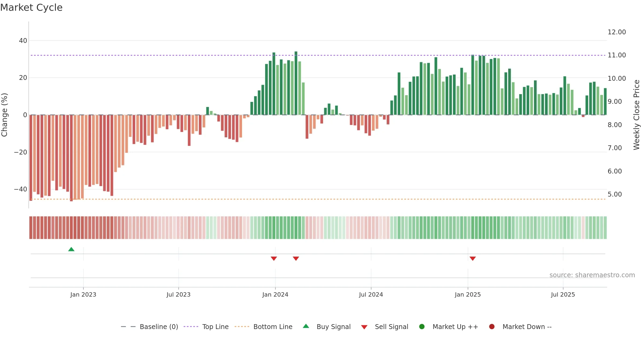
Task: Click the green Buy Signal triangle in the chart
Action: click(71, 249)
